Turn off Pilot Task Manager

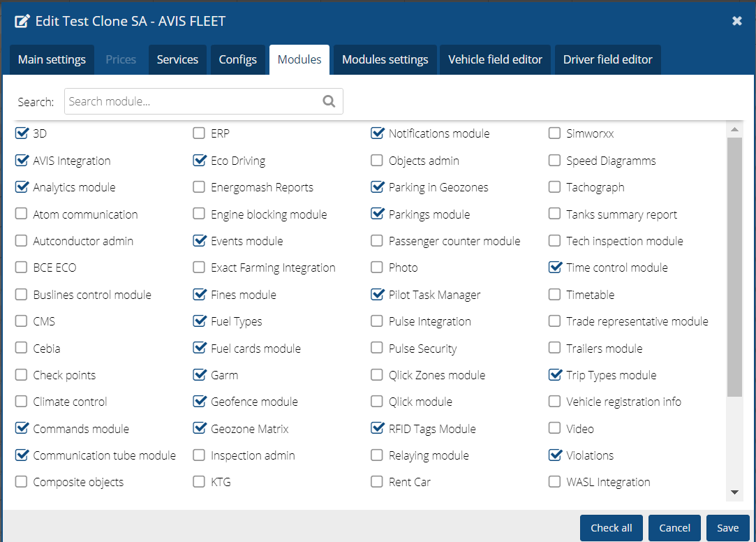(x=378, y=295)
